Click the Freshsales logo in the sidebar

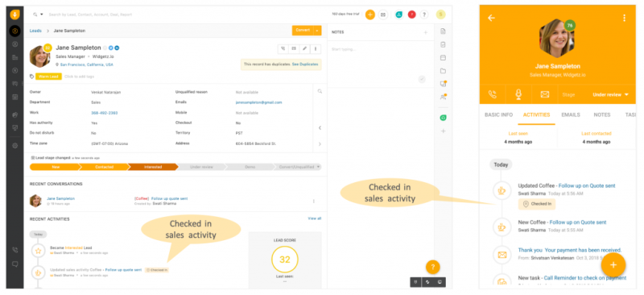[14, 15]
